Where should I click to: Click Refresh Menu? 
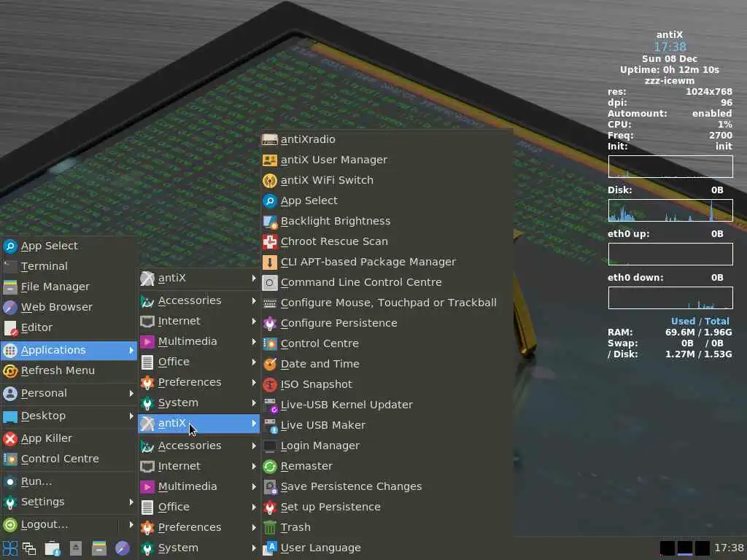tap(69, 371)
